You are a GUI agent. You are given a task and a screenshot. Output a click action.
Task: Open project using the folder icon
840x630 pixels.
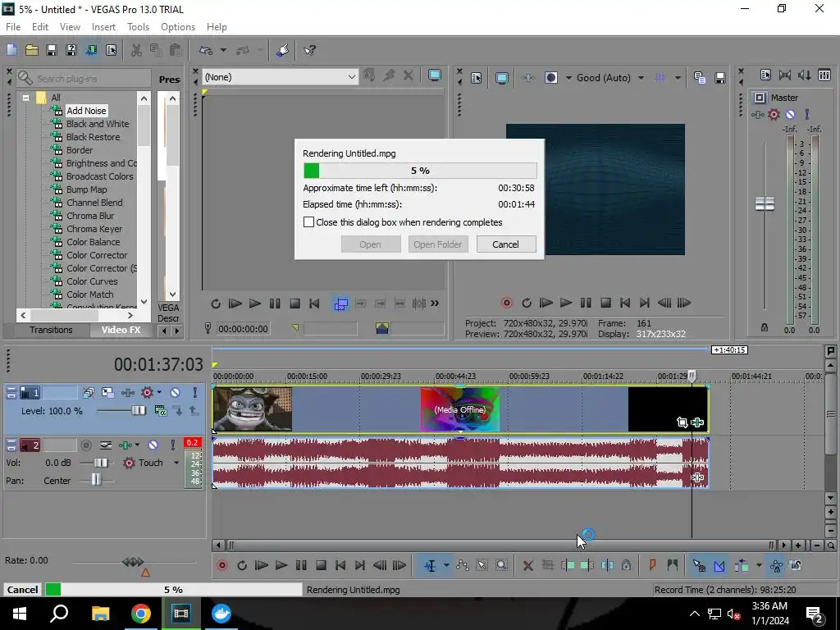pyautogui.click(x=32, y=50)
